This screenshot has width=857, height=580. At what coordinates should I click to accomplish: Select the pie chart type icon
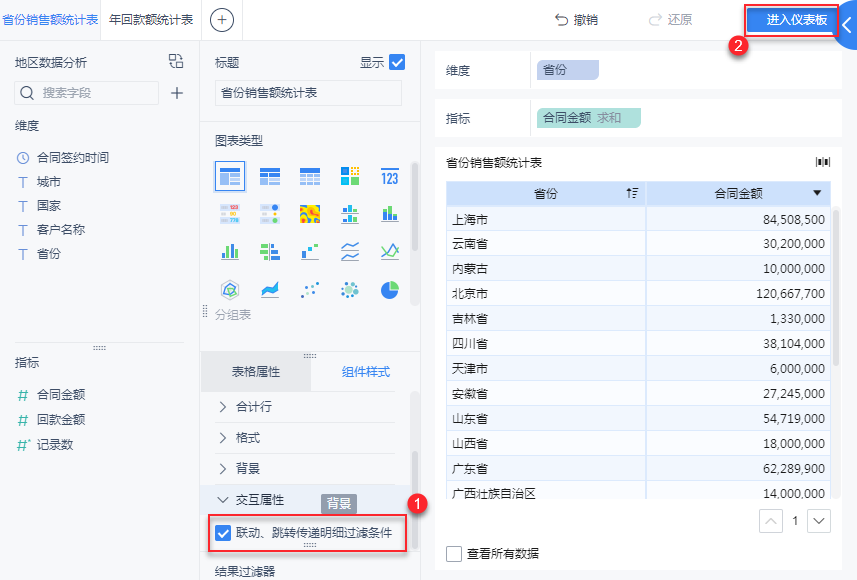point(389,289)
